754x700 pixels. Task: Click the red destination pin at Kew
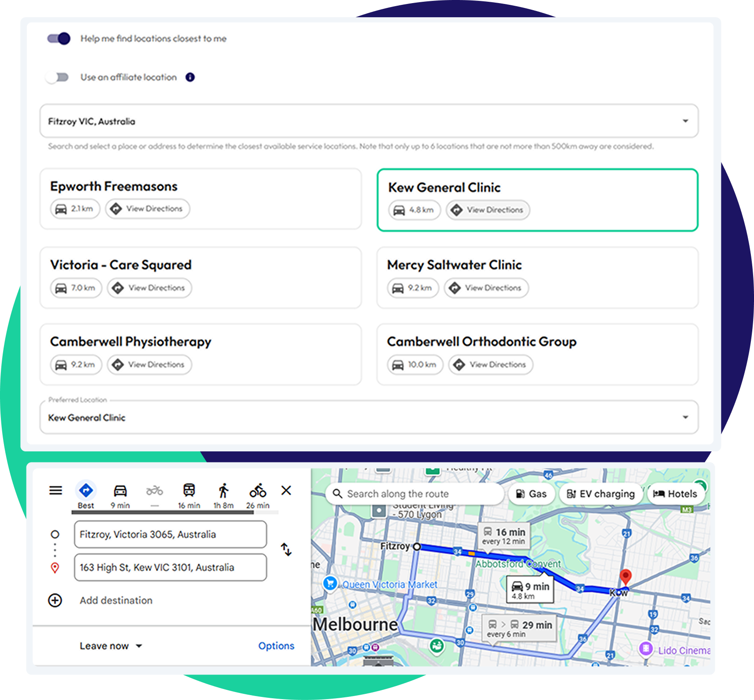coord(625,577)
